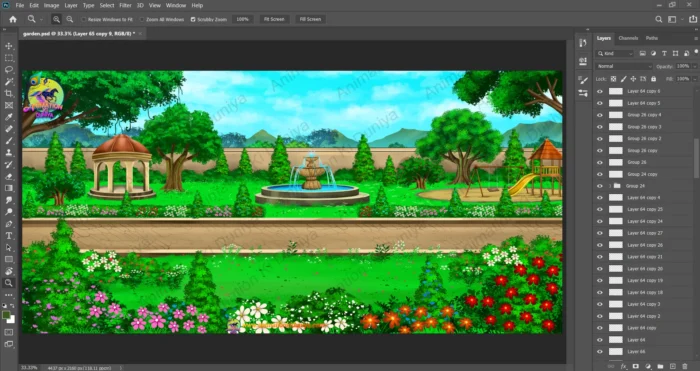Select the Clone Stamp tool
This screenshot has width=700, height=371.
coord(8,153)
